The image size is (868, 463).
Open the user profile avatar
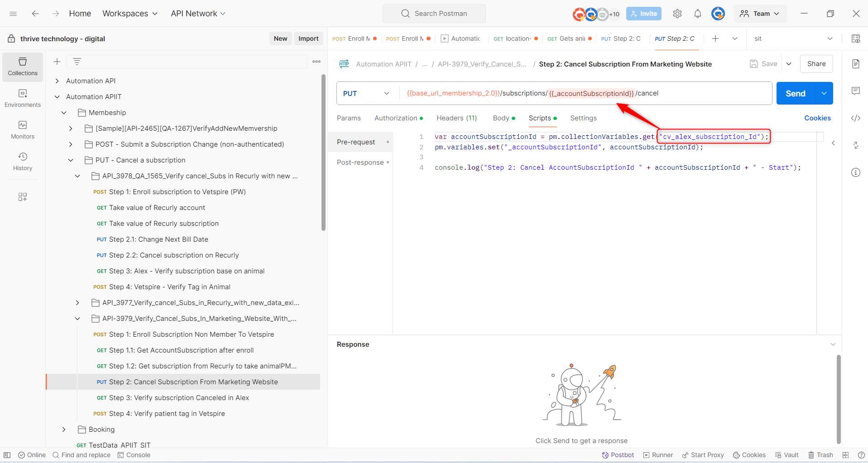[x=718, y=14]
